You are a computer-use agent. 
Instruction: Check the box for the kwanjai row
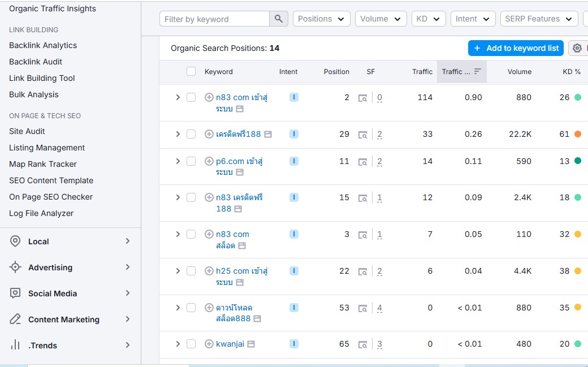pos(191,344)
